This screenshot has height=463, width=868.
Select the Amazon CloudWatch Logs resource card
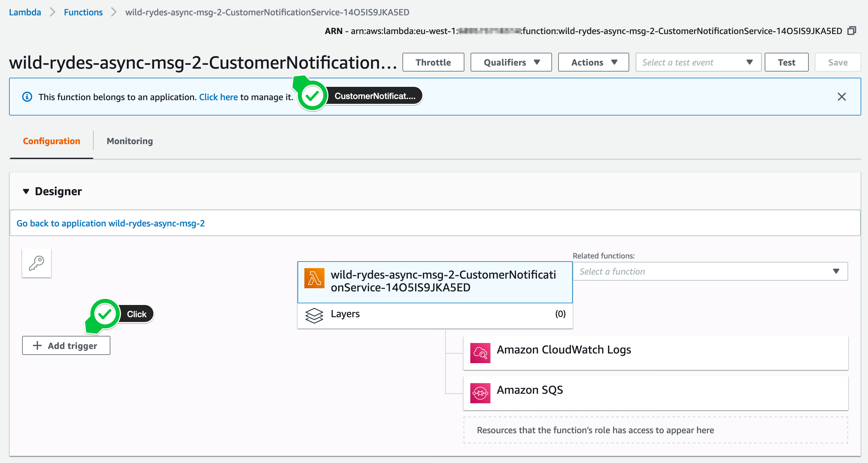tap(655, 353)
